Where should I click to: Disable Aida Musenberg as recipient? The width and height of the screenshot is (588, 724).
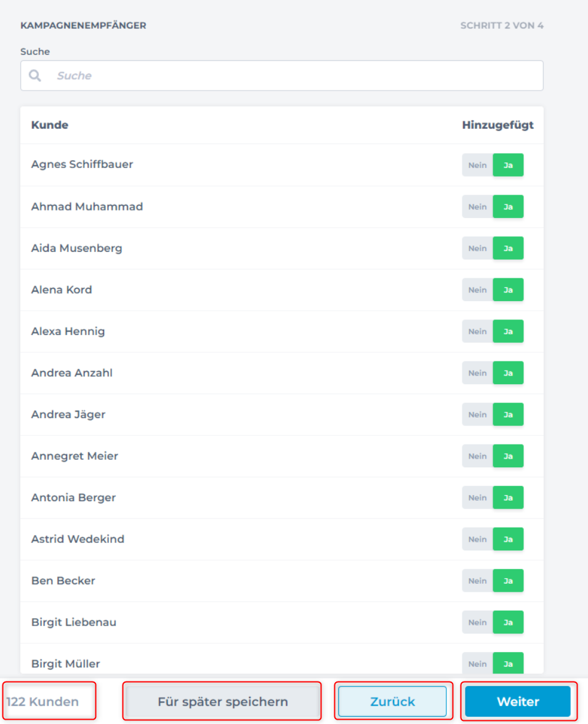[477, 248]
